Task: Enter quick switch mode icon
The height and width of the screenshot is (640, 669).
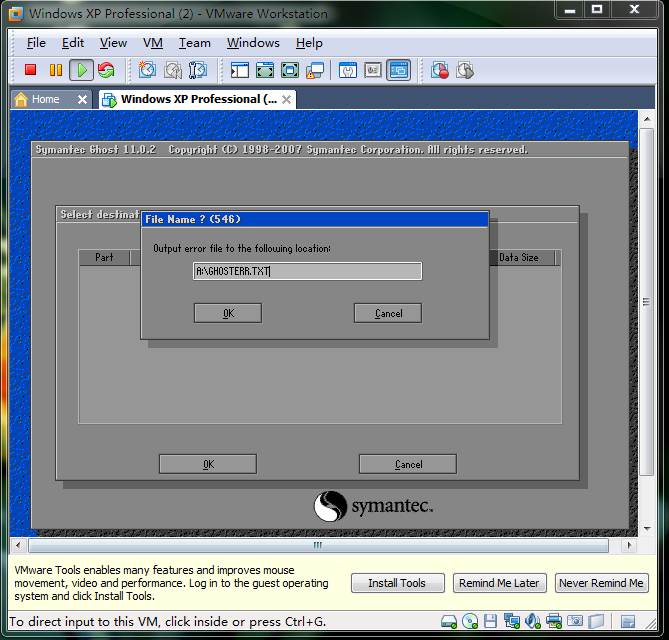Action: click(265, 70)
